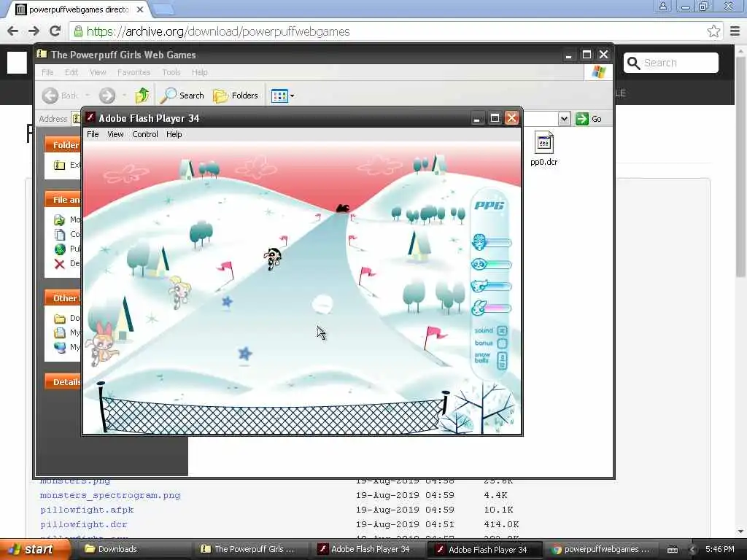
Task: Expand the Explorer address bar dropdown
Action: click(564, 119)
